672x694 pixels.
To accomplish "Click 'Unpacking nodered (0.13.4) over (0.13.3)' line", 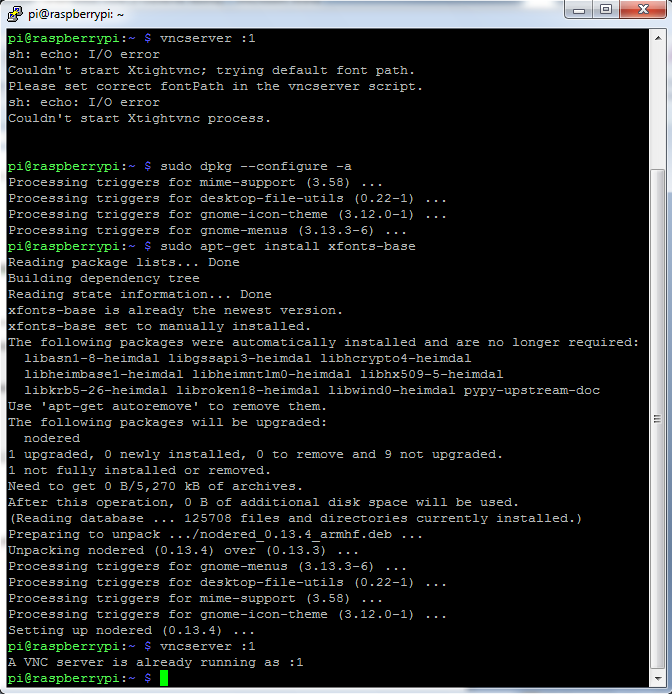I will (183, 550).
